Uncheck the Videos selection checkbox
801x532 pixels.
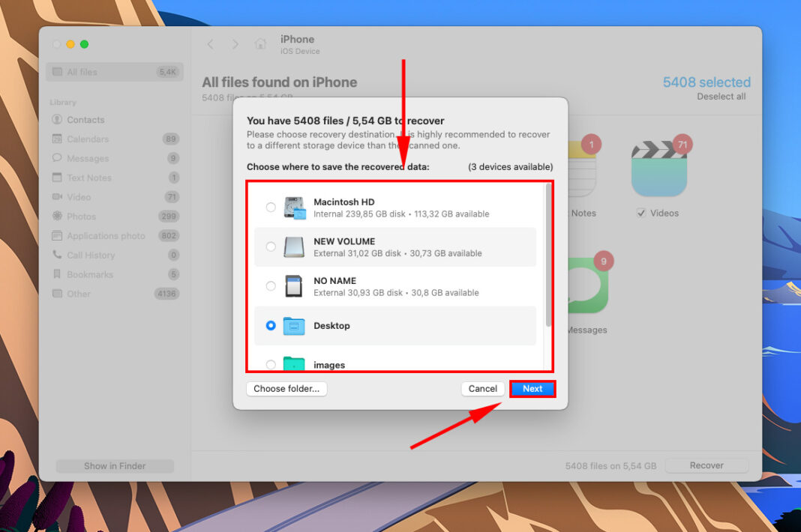tap(641, 213)
